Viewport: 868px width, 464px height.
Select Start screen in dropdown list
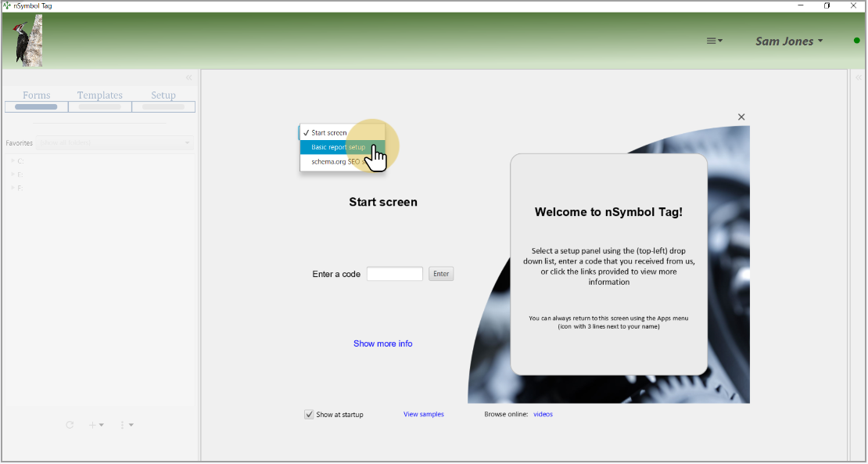342,133
